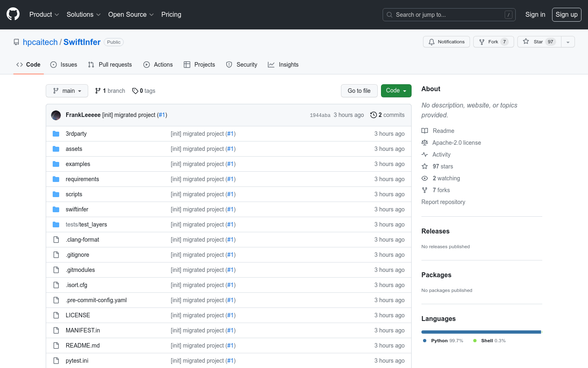Expand the Product menu

pos(44,14)
